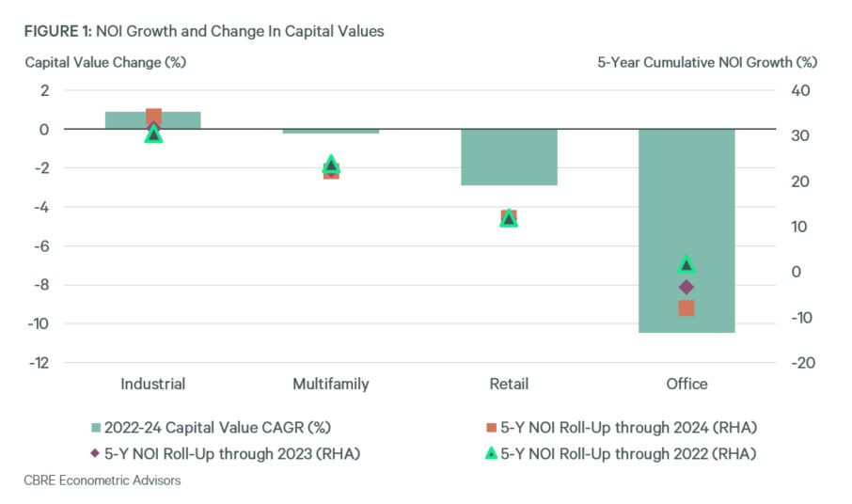Image resolution: width=852 pixels, height=504 pixels.
Task: Click the Office purple diamond marker
Action: (686, 287)
